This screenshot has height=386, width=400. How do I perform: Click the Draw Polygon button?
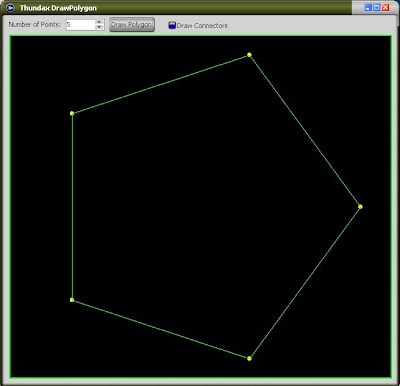(132, 25)
